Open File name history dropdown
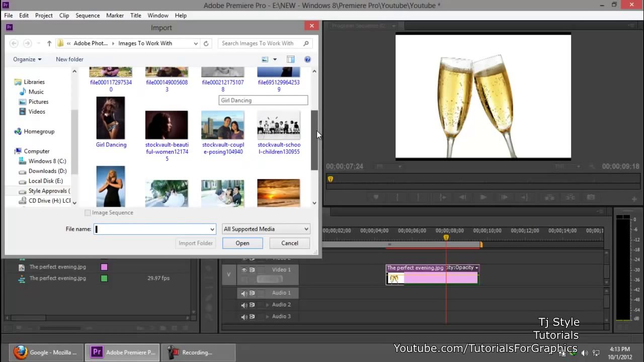Screen dimensions: 644x362 pyautogui.click(x=212, y=229)
